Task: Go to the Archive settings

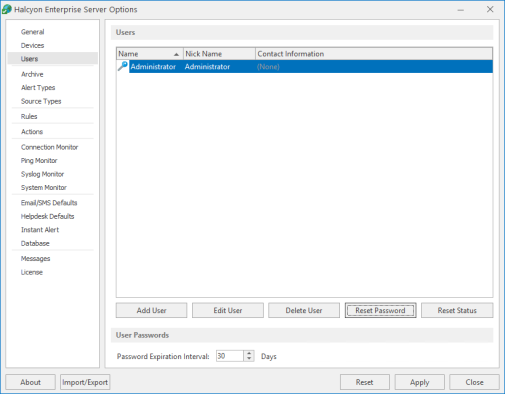Action: (32, 74)
